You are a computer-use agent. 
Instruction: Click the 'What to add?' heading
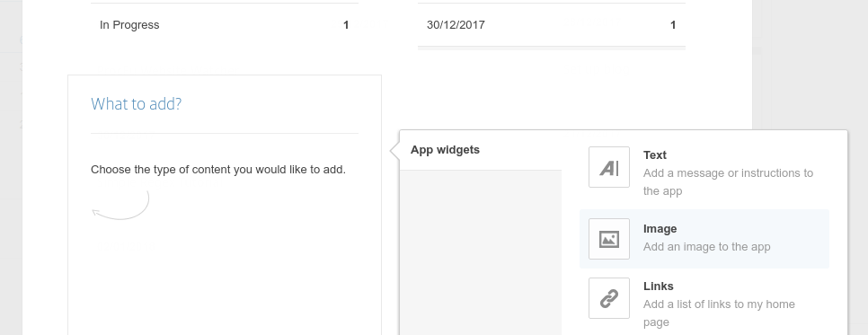point(137,104)
